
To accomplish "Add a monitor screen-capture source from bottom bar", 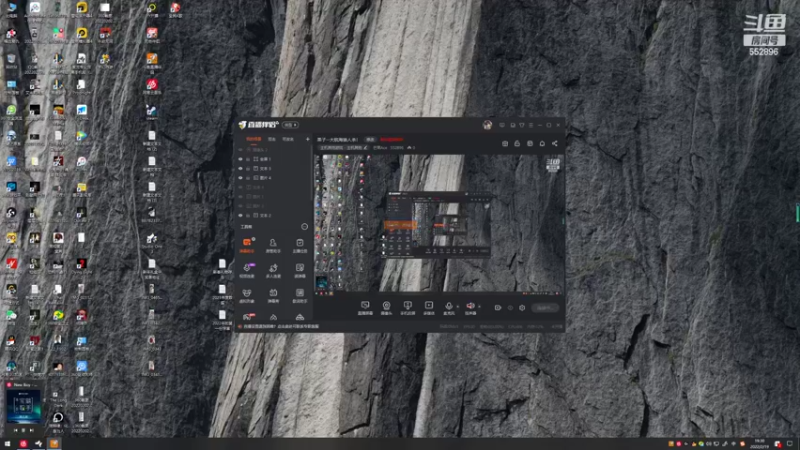I will [365, 308].
